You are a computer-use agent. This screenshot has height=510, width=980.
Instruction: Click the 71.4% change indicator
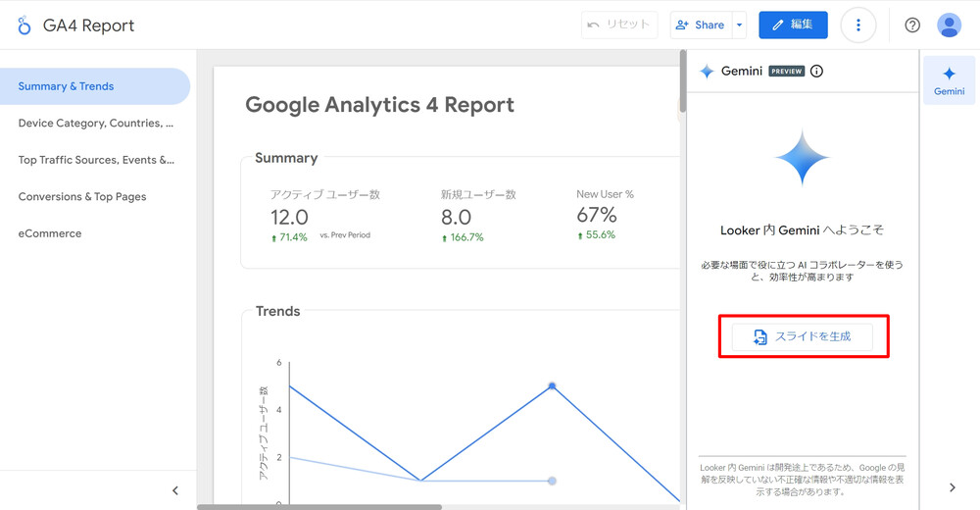click(x=289, y=237)
